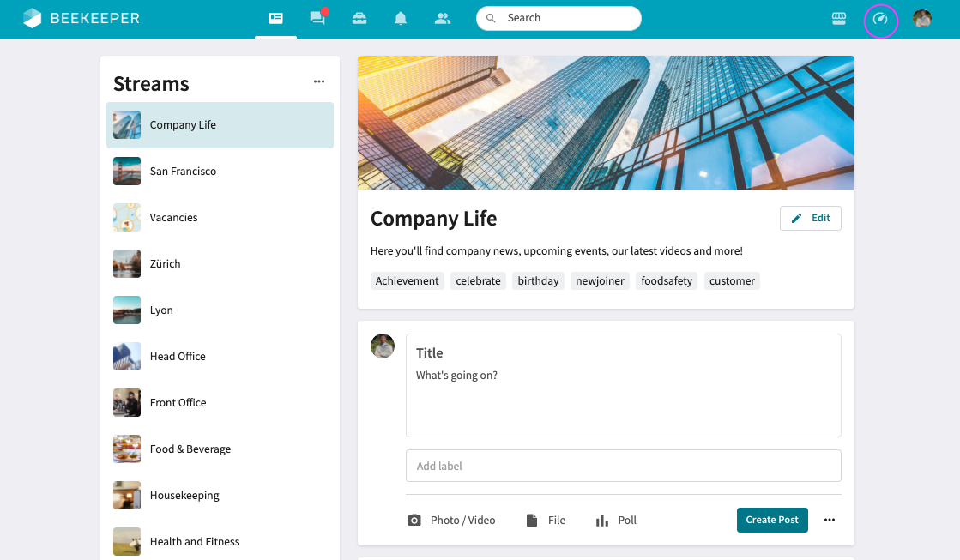Open the Streams more options menu

319,81
